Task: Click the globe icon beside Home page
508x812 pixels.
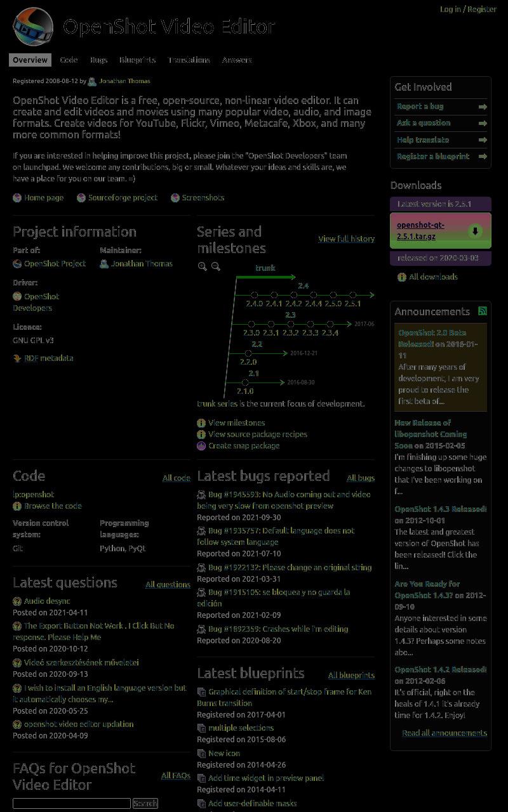Action: pyautogui.click(x=17, y=198)
